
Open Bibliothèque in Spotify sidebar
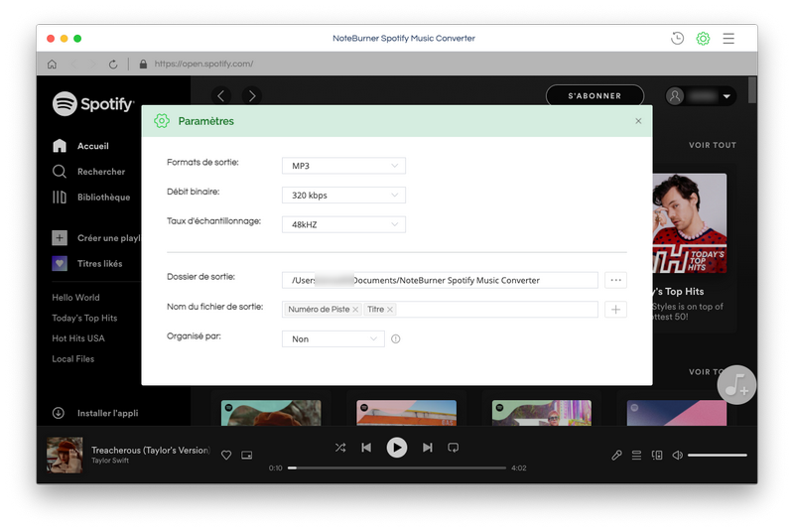coord(91,197)
